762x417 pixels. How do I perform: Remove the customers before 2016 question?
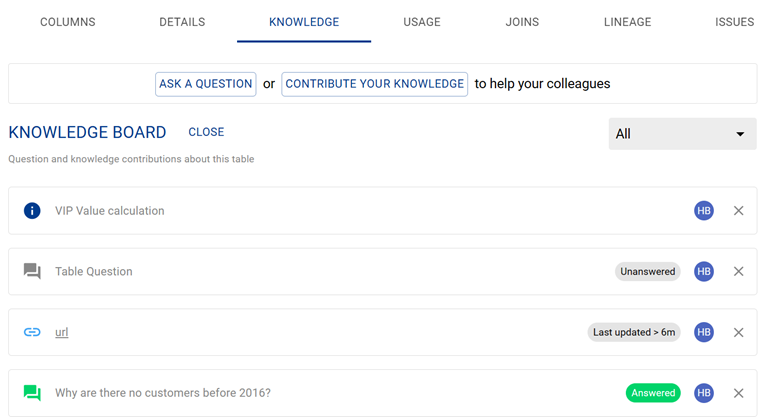click(x=739, y=393)
